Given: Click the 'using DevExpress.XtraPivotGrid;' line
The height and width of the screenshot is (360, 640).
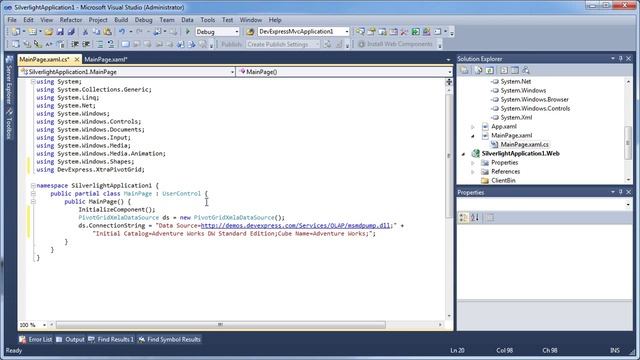Looking at the screenshot, I should pos(90,169).
